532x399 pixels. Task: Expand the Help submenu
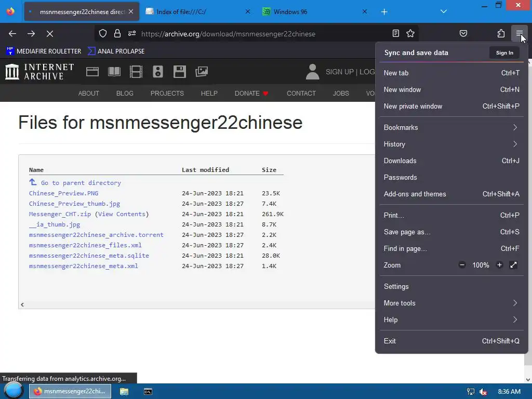[451, 320]
